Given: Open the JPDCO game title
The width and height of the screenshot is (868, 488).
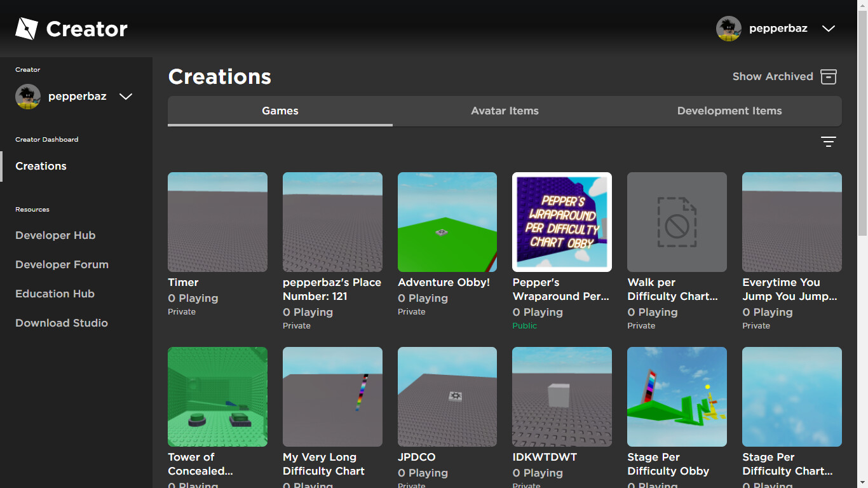Looking at the screenshot, I should click(417, 457).
